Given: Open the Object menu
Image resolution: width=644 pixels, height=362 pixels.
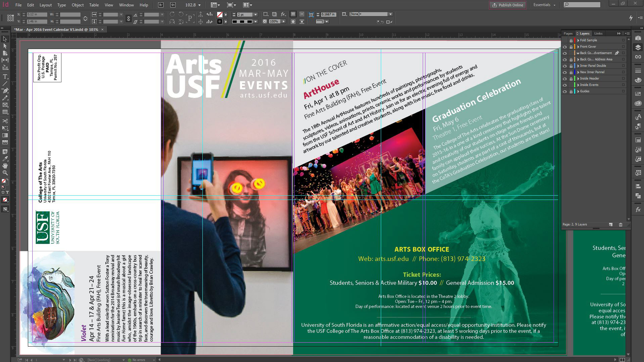Looking at the screenshot, I should [x=78, y=5].
